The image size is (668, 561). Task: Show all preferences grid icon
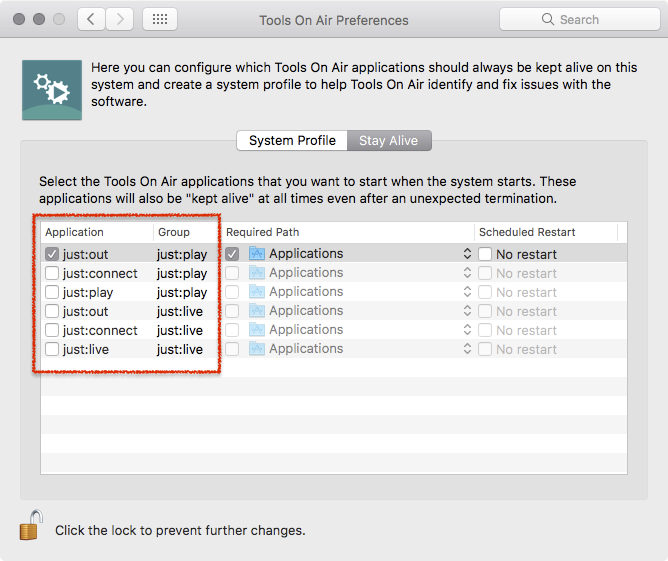pyautogui.click(x=160, y=19)
